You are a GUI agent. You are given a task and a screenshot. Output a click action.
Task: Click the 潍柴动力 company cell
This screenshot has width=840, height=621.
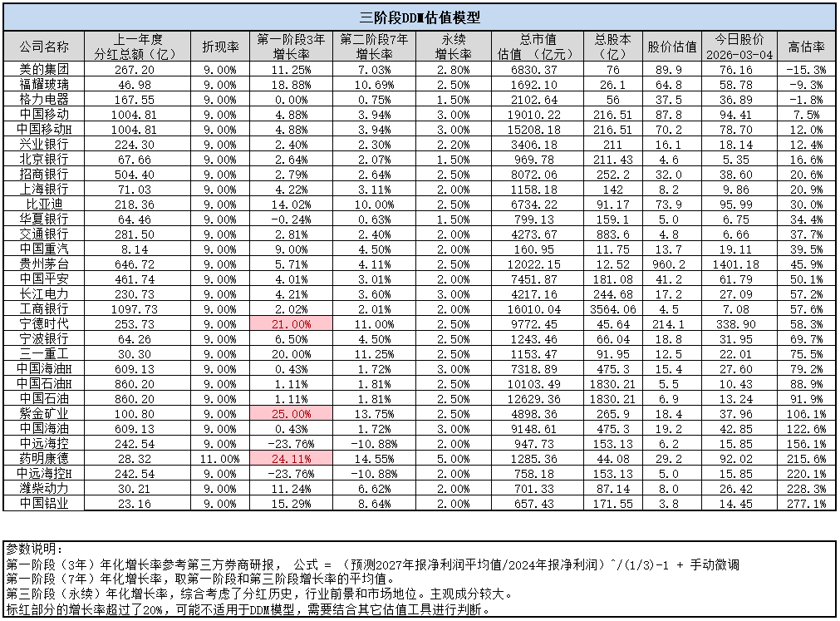44,489
